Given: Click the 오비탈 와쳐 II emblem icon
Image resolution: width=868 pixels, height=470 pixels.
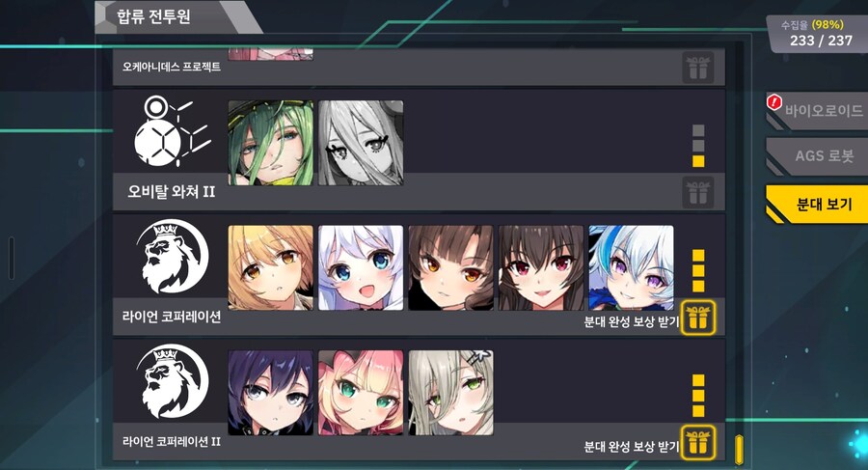Looking at the screenshot, I should coord(172,133).
